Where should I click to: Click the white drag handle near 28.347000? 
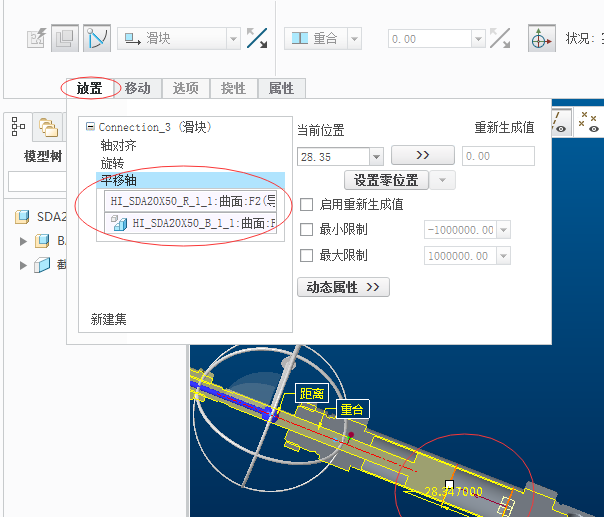449,484
